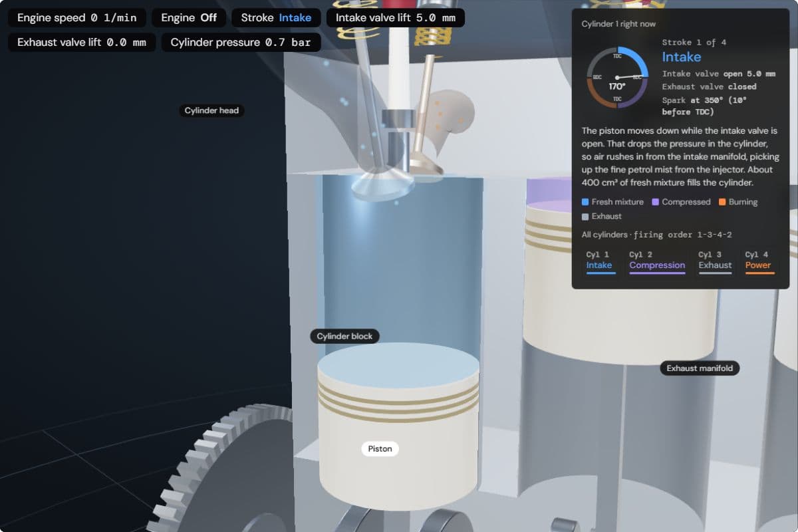The image size is (798, 532).
Task: Click the blue Fresh mixture legend swatch
Action: point(585,202)
